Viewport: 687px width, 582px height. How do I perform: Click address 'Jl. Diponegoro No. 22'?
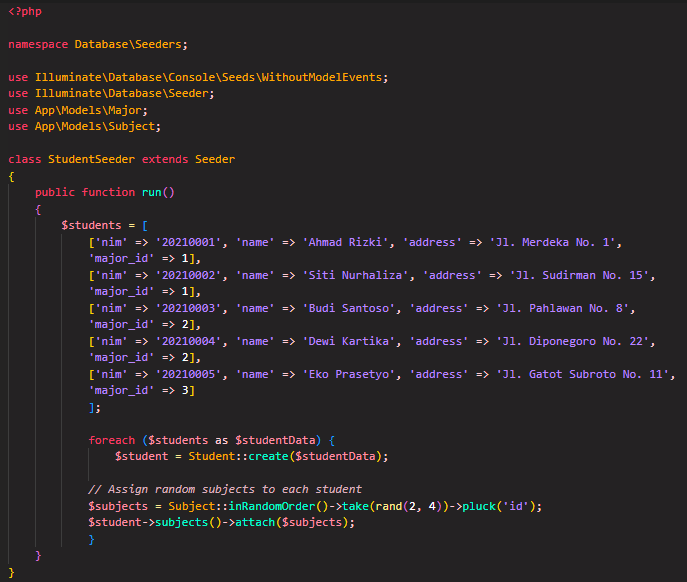click(573, 341)
